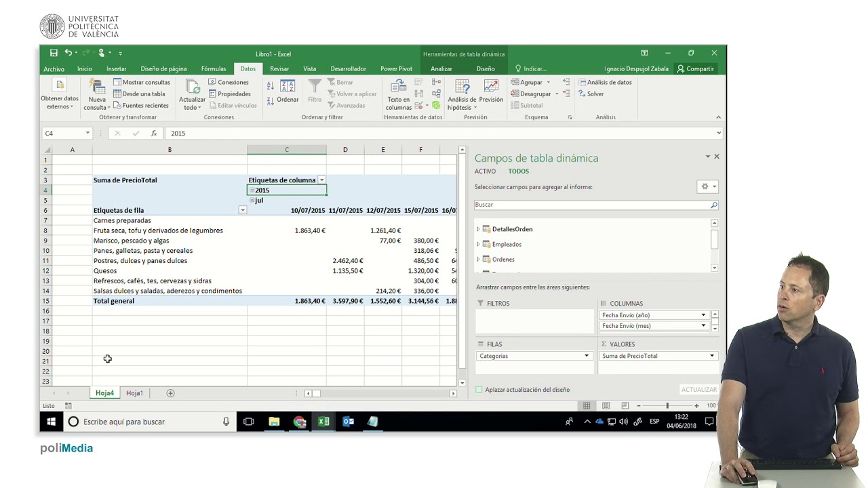Expand the DetallesOrden table fields
Screen dimensions: 868x488
pos(478,229)
